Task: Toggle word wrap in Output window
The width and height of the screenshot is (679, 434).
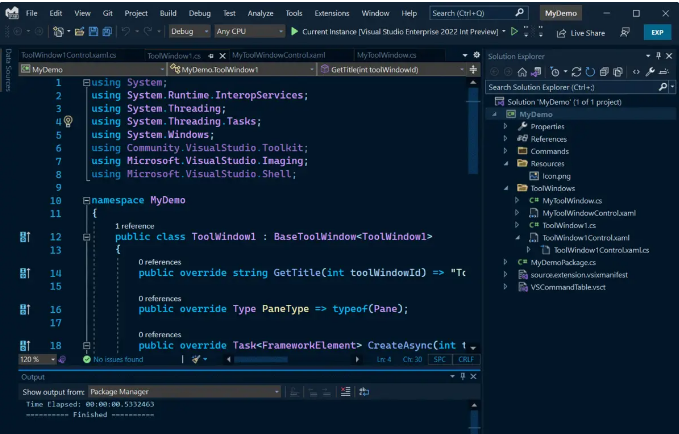Action: [364, 392]
